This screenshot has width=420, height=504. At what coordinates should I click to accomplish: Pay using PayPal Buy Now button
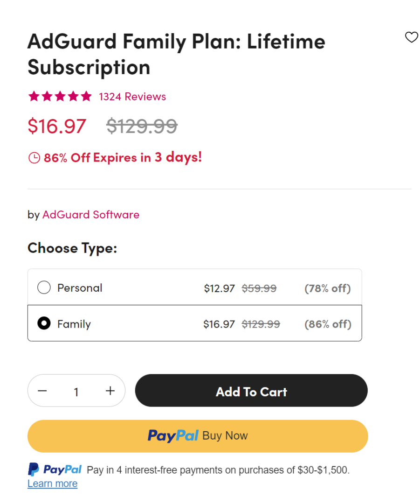(x=198, y=436)
